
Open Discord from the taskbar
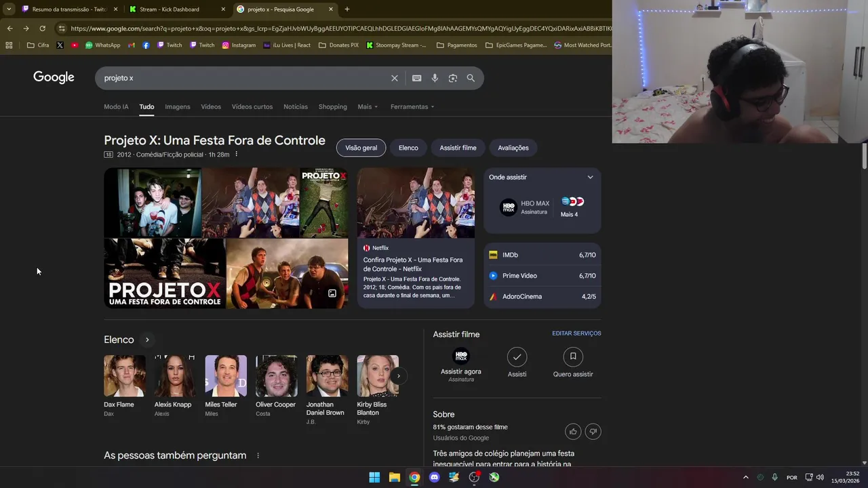(434, 477)
